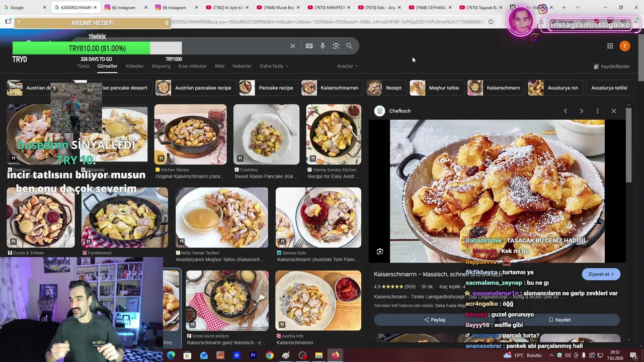644x362 pixels.
Task: Open the Tümü results tab
Action: point(83,66)
